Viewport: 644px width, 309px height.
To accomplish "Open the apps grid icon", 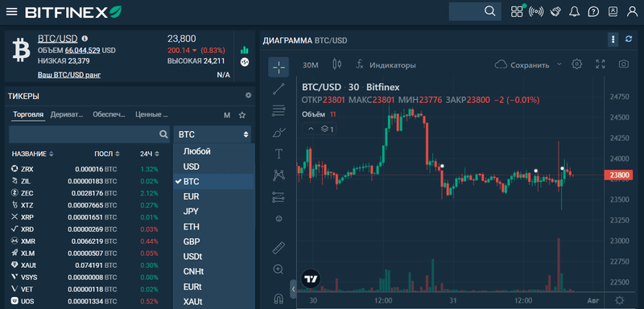I will (518, 11).
